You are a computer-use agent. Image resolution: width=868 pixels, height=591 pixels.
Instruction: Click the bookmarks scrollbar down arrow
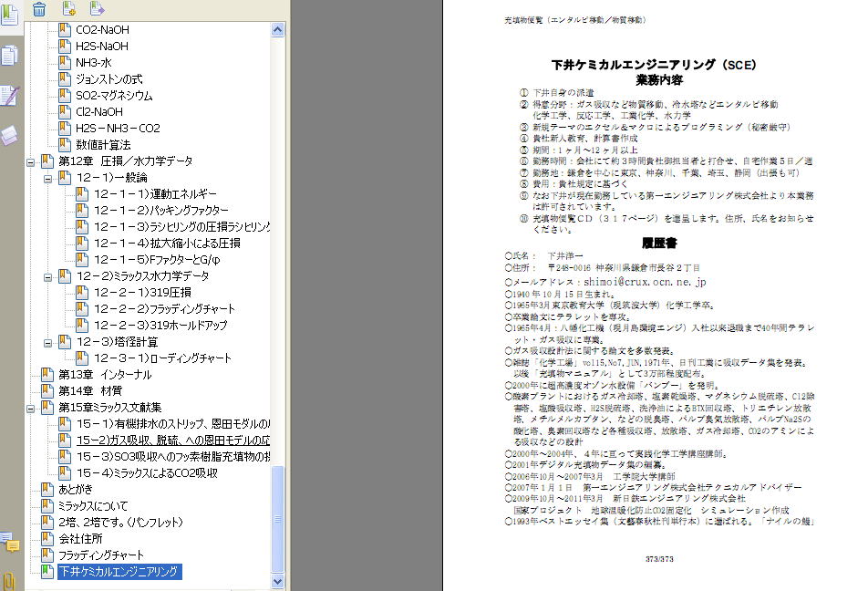click(278, 581)
